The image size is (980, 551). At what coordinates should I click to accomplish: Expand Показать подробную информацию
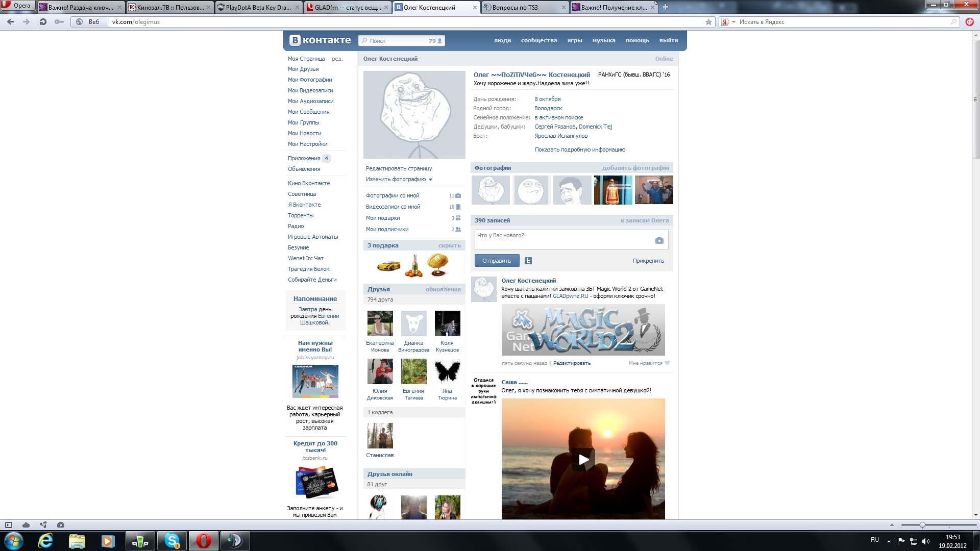click(x=580, y=149)
